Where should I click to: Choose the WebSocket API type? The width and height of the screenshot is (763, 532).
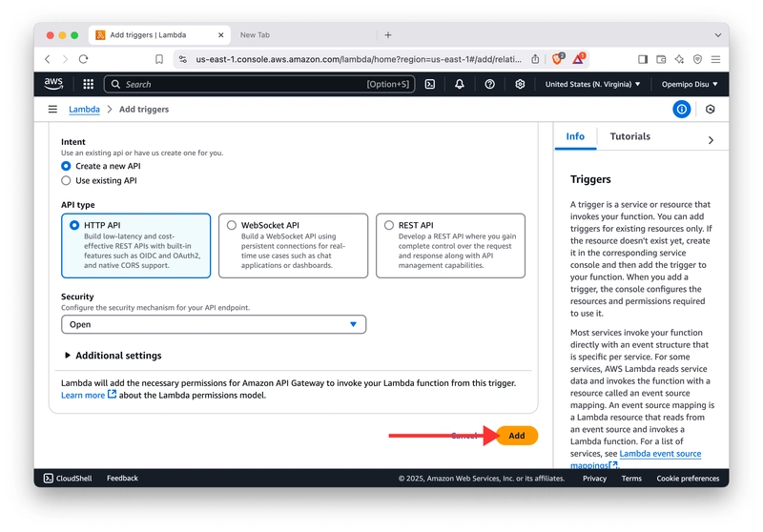[232, 226]
